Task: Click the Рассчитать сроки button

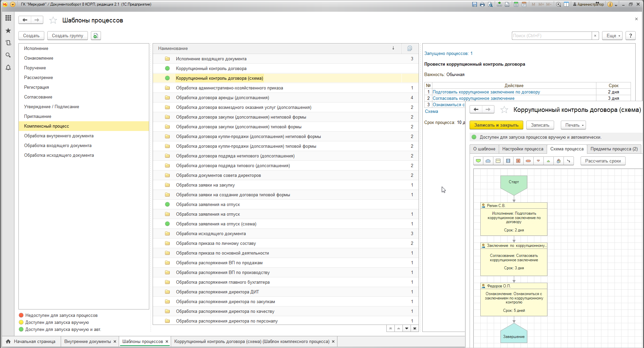Action: point(603,161)
